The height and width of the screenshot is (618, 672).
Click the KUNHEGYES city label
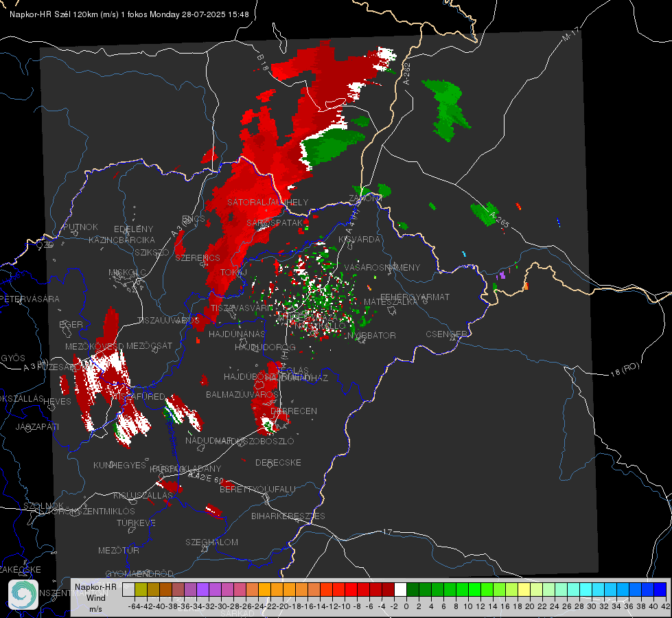[x=119, y=465]
